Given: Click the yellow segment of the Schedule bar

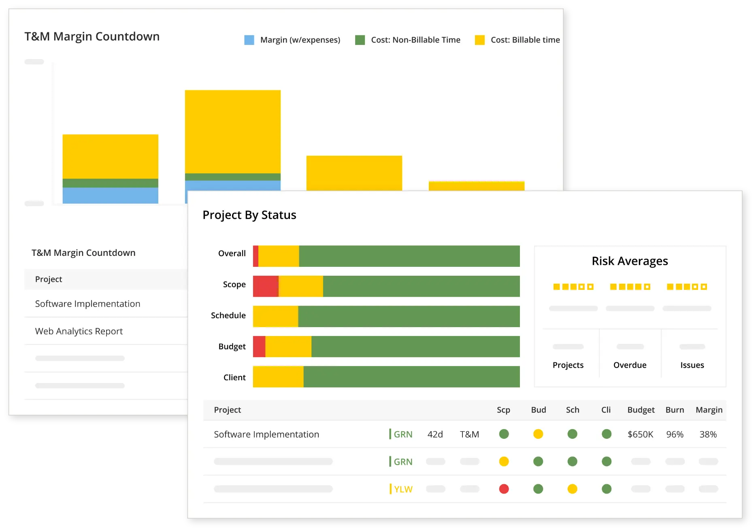Looking at the screenshot, I should coord(275,317).
